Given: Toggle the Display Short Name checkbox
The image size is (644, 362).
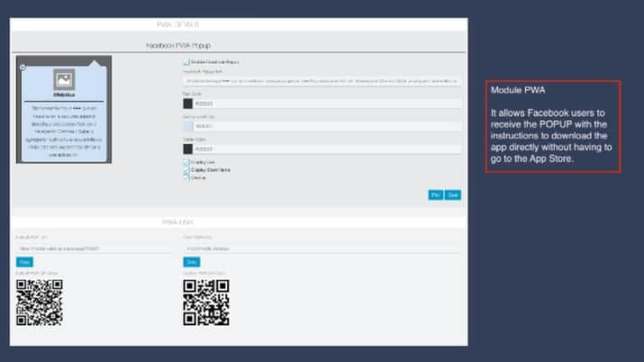Looking at the screenshot, I should click(186, 170).
